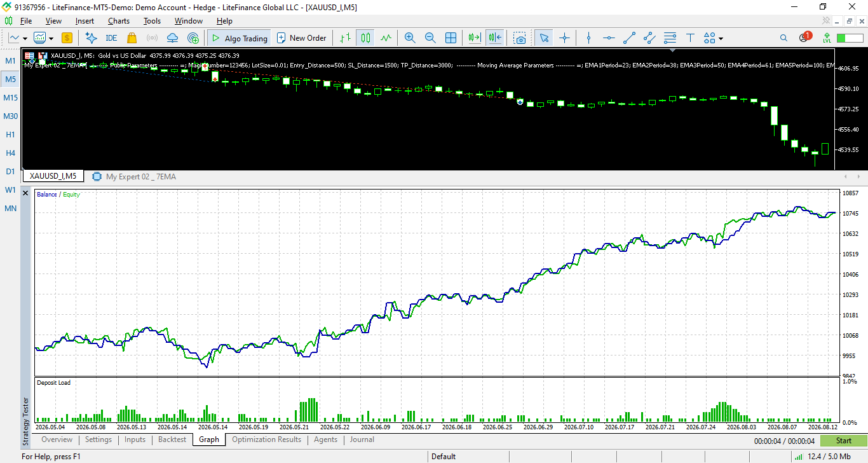Switch to MN timeframe
The width and height of the screenshot is (868, 463).
(11, 209)
